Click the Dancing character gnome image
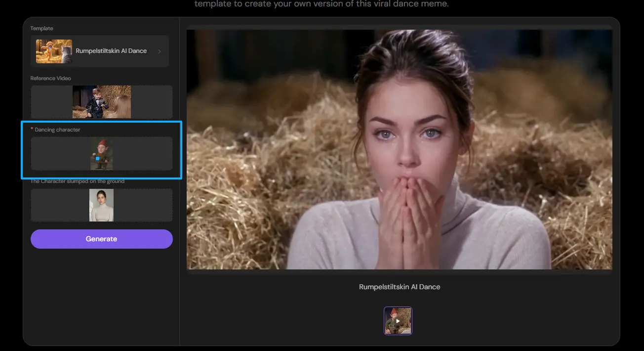The image size is (644, 351). [102, 154]
